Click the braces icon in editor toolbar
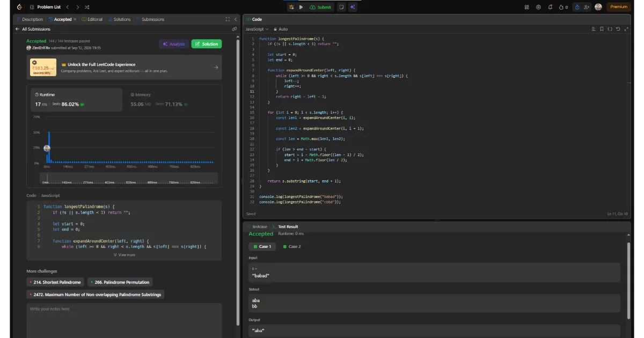 point(610,29)
